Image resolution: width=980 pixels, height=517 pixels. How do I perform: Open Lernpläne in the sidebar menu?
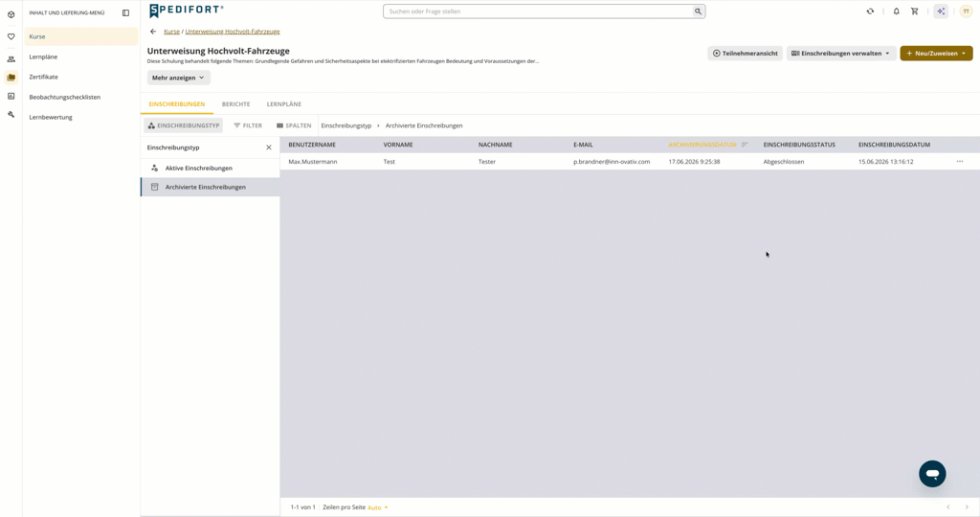pos(81,56)
